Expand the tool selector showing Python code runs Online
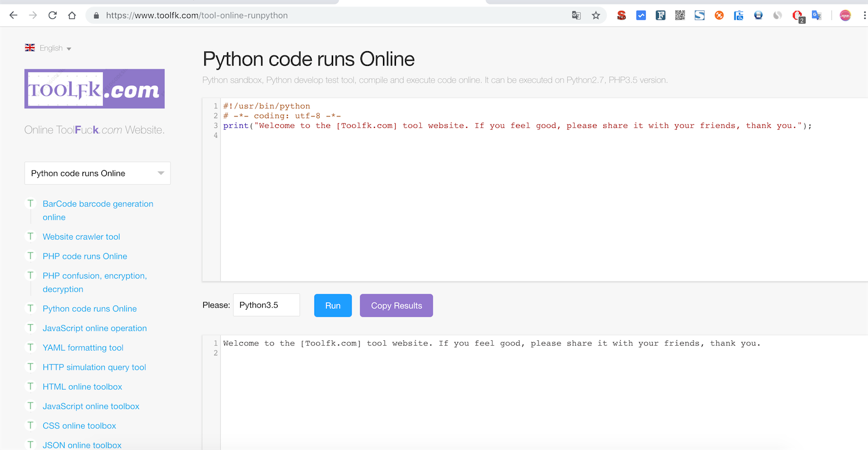 [97, 173]
